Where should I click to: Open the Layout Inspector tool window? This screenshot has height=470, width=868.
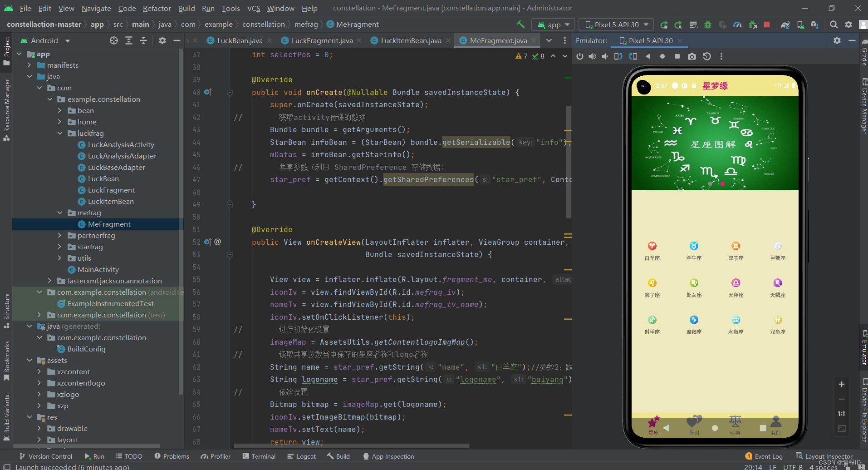824,456
